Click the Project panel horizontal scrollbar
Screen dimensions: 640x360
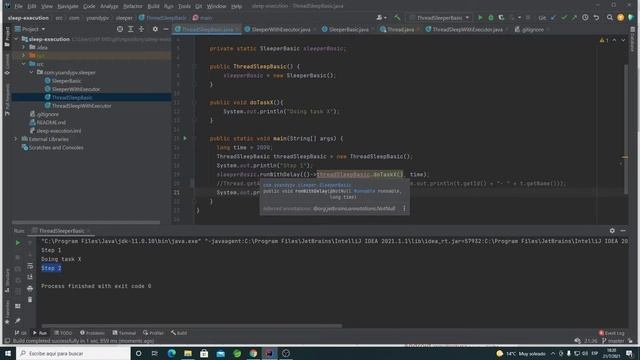tap(86, 222)
